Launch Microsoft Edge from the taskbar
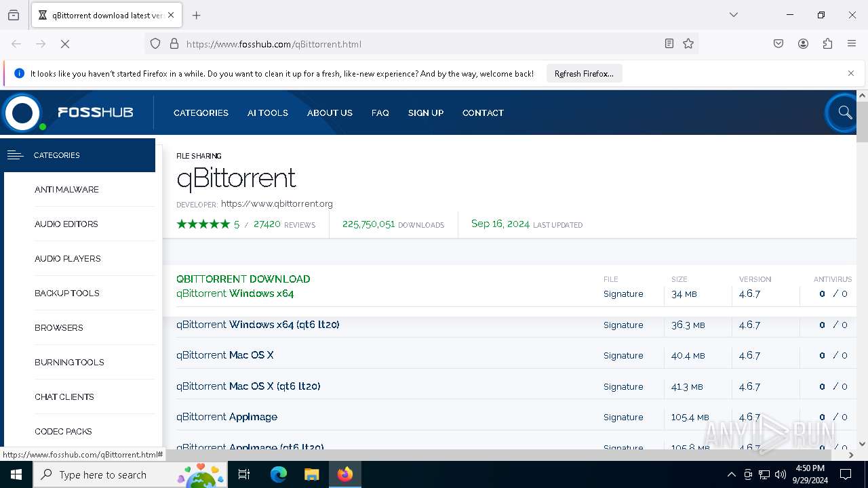 tap(279, 474)
